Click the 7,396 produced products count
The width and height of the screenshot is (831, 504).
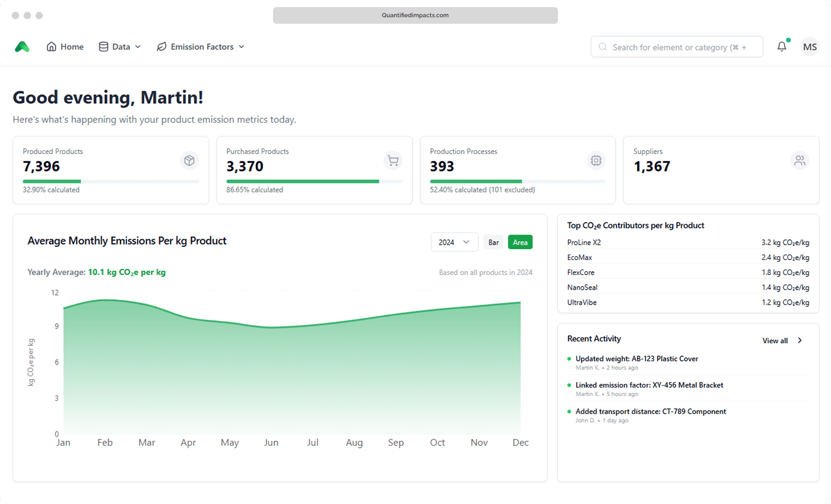click(x=42, y=166)
